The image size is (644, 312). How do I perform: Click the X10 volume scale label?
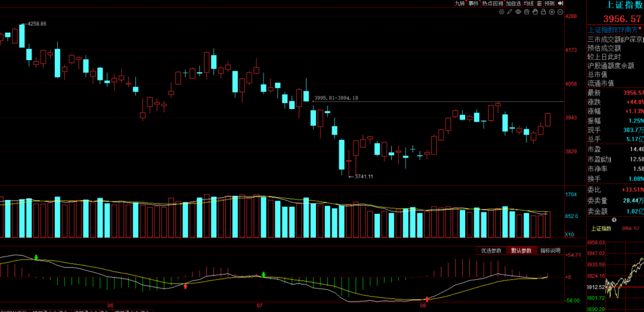click(569, 235)
